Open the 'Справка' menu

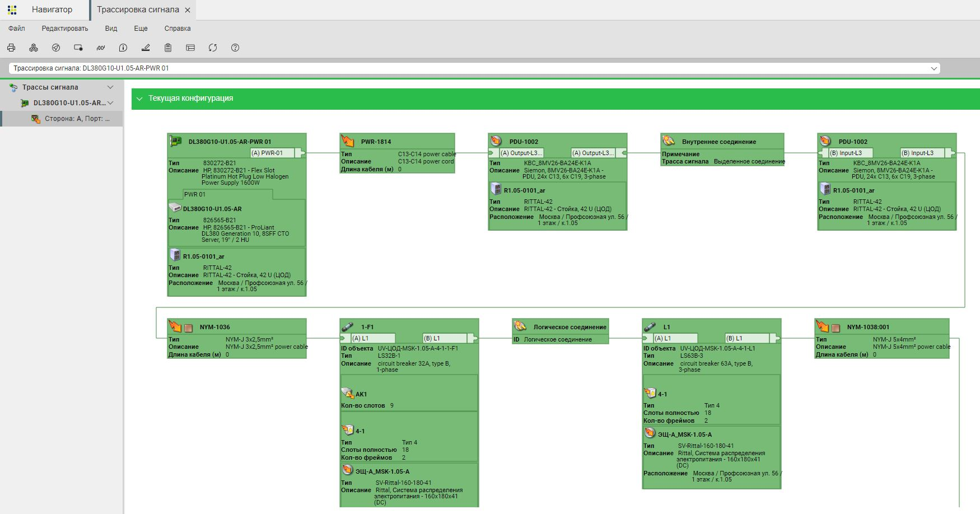(x=178, y=29)
